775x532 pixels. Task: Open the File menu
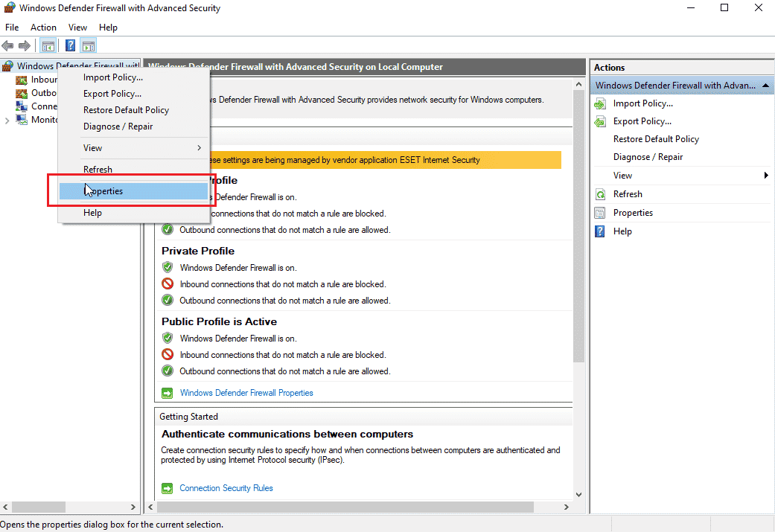12,28
